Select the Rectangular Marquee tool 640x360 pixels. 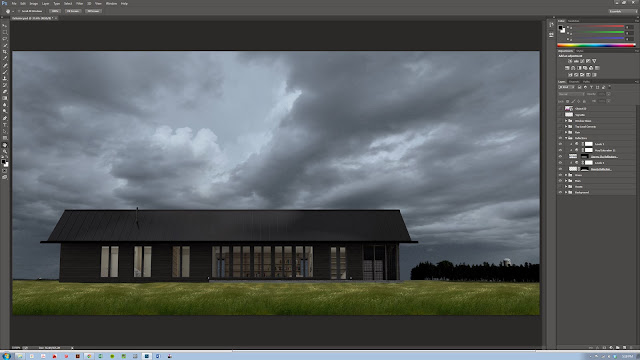coord(5,32)
